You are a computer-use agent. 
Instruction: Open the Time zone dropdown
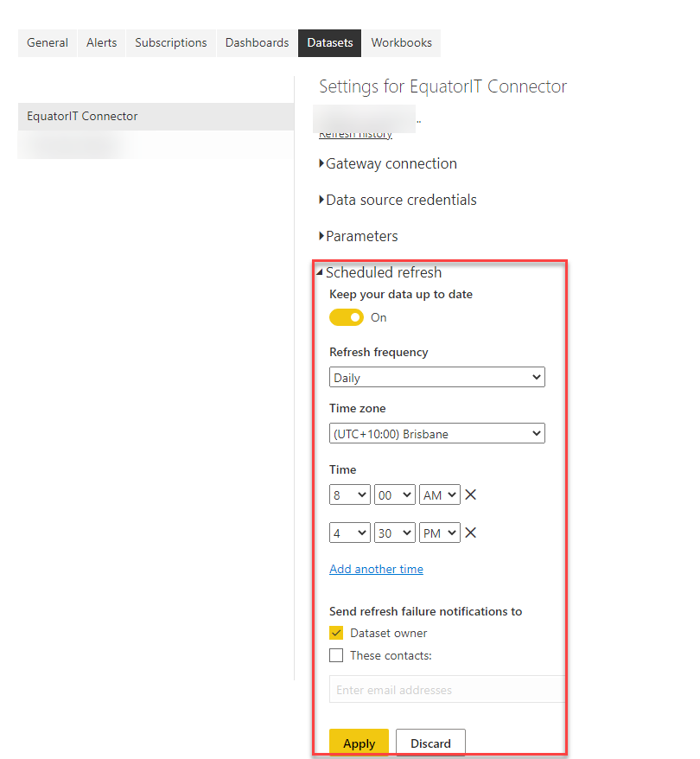pyautogui.click(x=437, y=434)
